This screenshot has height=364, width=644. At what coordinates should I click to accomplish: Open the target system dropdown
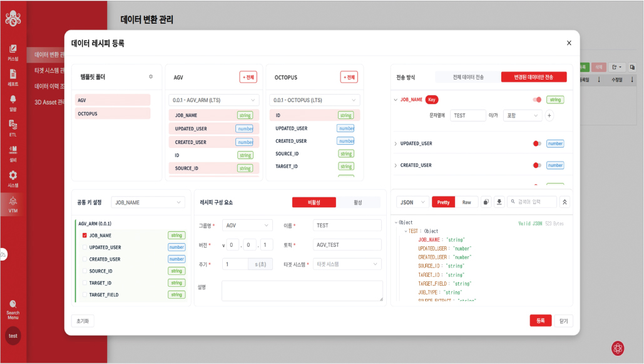coord(347,264)
